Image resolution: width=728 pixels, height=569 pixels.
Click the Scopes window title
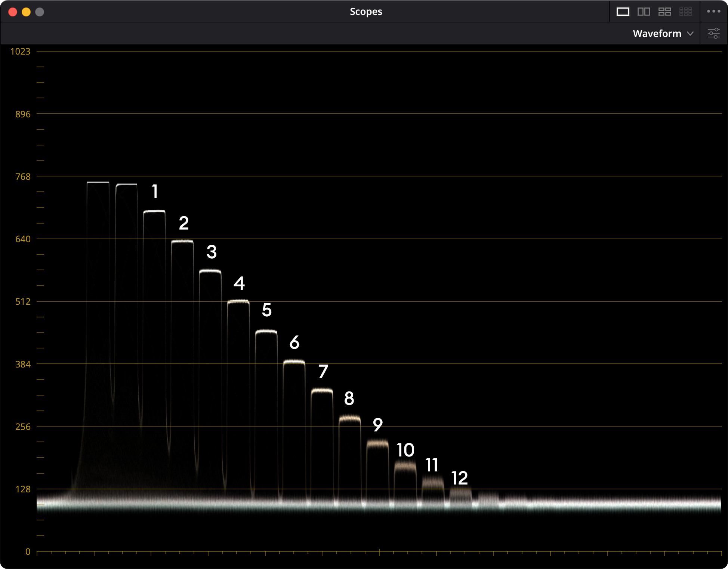(365, 12)
